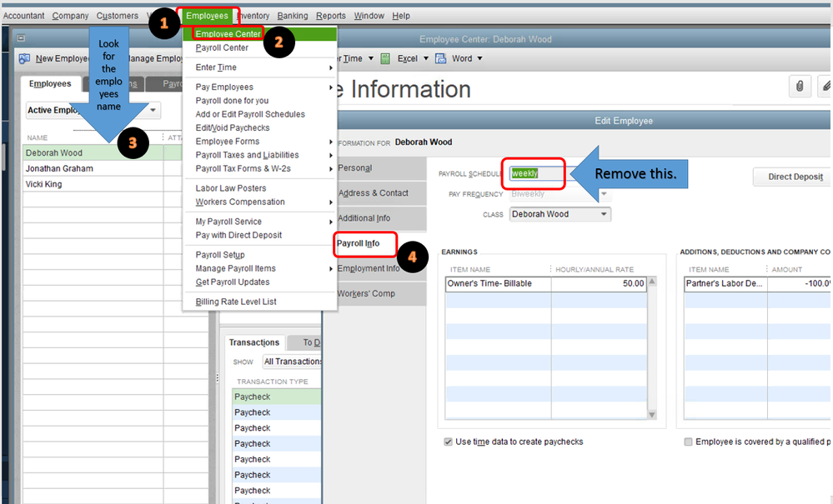The width and height of the screenshot is (833, 504).
Task: Choose Payroll done for you
Action: 232,101
